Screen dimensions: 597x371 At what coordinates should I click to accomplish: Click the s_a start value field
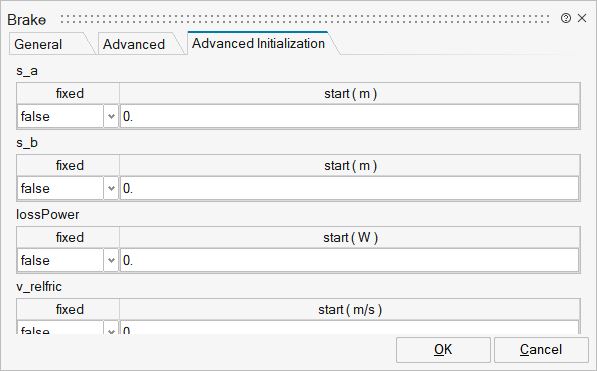tap(350, 117)
